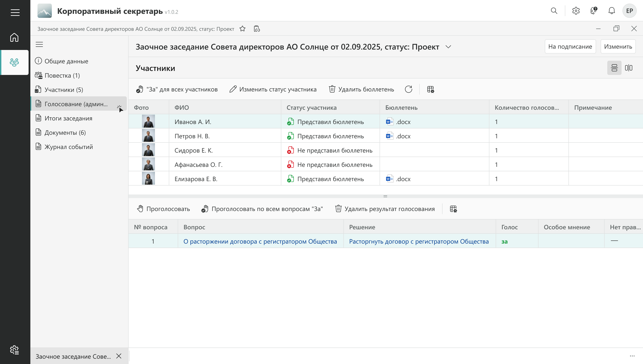Viewport: 643px width, 364px height.
Task: Go to Итоги заседания section
Action: 68,118
